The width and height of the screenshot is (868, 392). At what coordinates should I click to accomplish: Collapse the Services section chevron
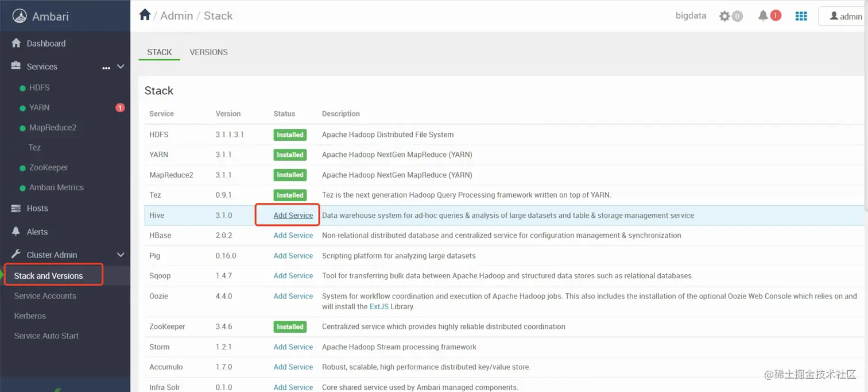(121, 67)
